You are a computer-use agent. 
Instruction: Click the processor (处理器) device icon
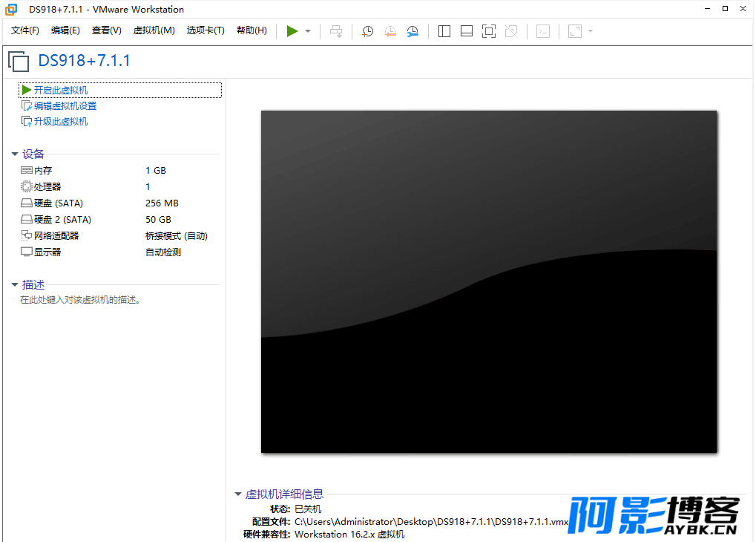pos(27,186)
